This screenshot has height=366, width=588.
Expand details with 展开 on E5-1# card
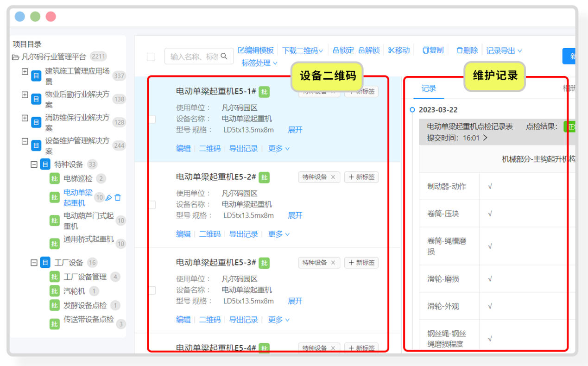[x=295, y=130]
